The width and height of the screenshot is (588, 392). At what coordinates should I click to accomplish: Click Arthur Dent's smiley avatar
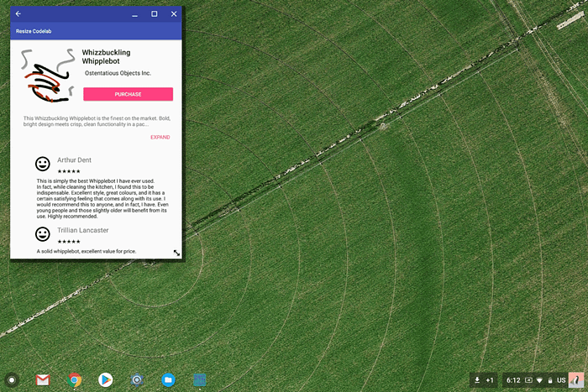pos(42,164)
